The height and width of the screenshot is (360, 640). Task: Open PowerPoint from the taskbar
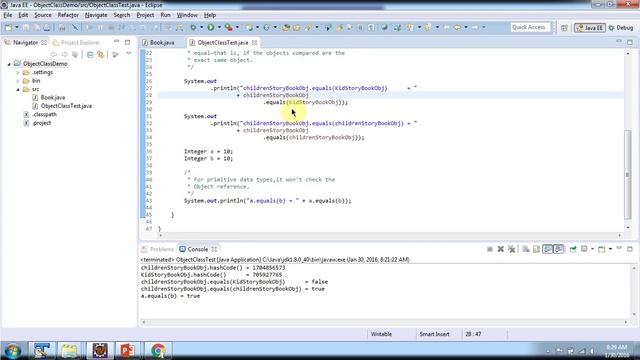[127, 351]
